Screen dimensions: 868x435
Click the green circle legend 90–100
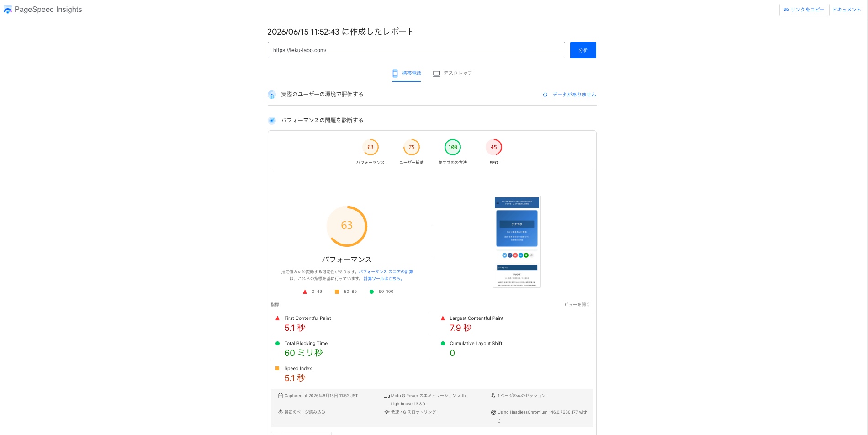click(x=371, y=292)
